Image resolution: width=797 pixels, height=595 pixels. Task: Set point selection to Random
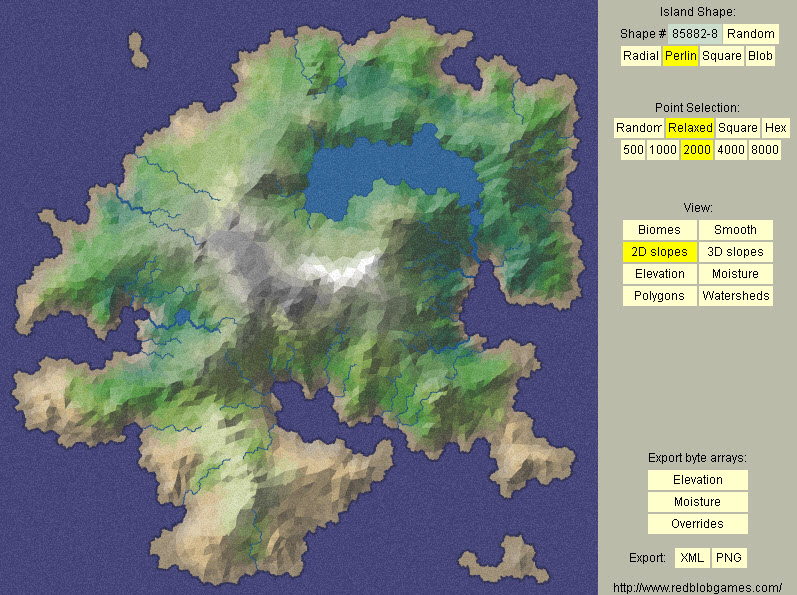[638, 128]
